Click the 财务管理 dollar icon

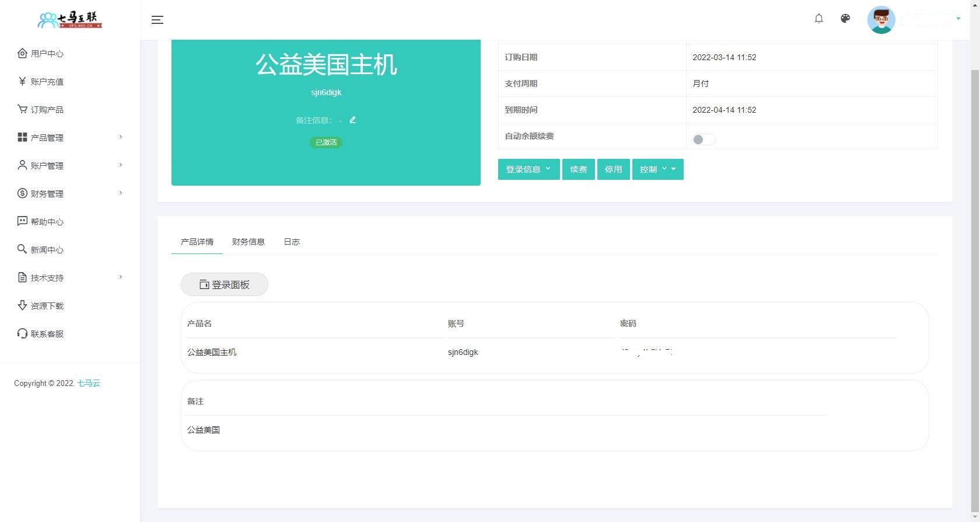coord(22,193)
